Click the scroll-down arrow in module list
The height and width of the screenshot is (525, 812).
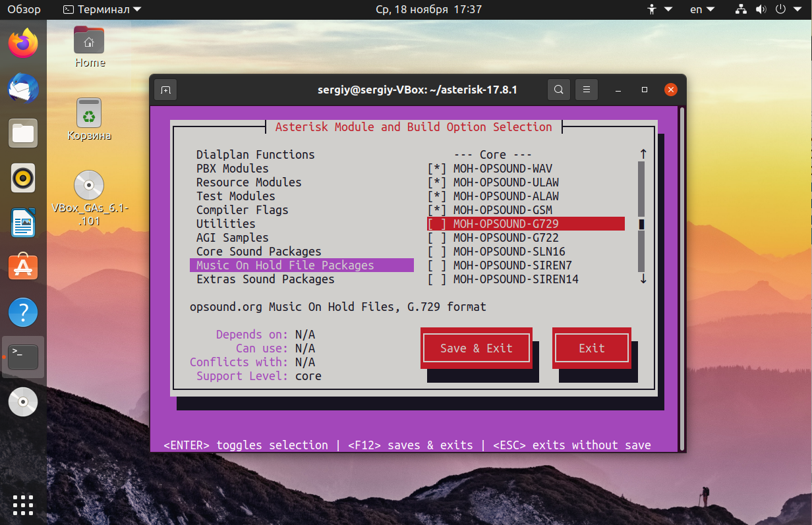click(x=643, y=279)
